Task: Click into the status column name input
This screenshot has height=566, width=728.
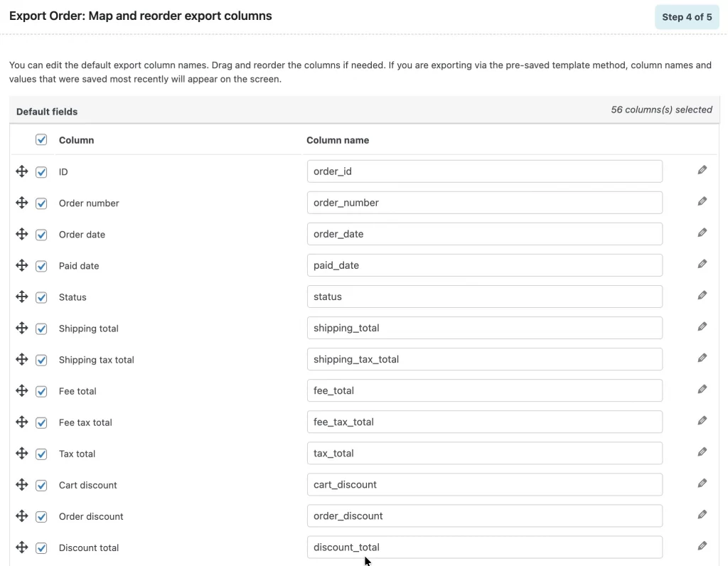Action: click(484, 297)
